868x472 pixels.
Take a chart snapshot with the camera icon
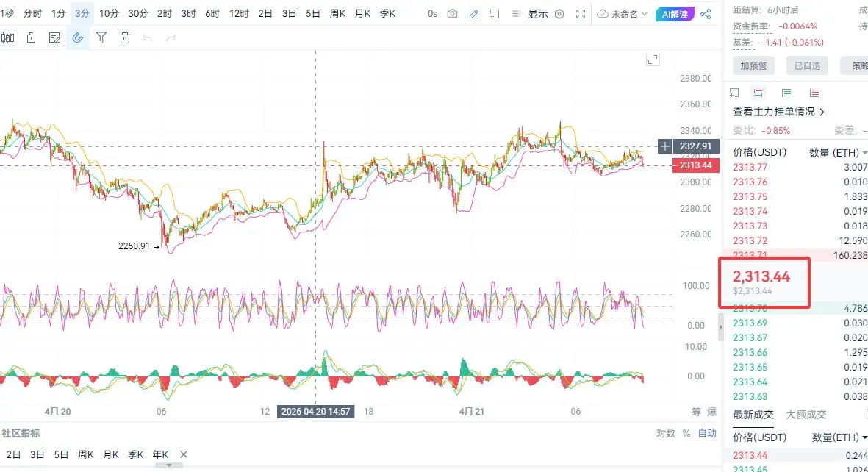point(452,14)
